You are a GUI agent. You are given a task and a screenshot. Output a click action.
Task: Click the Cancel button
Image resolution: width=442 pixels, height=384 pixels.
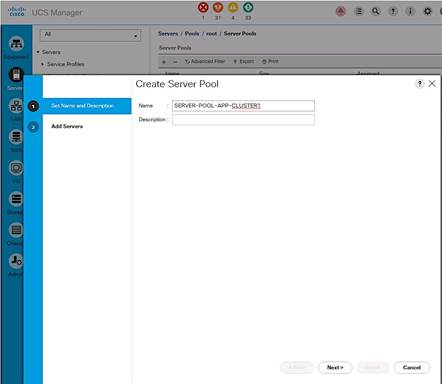[x=412, y=367]
